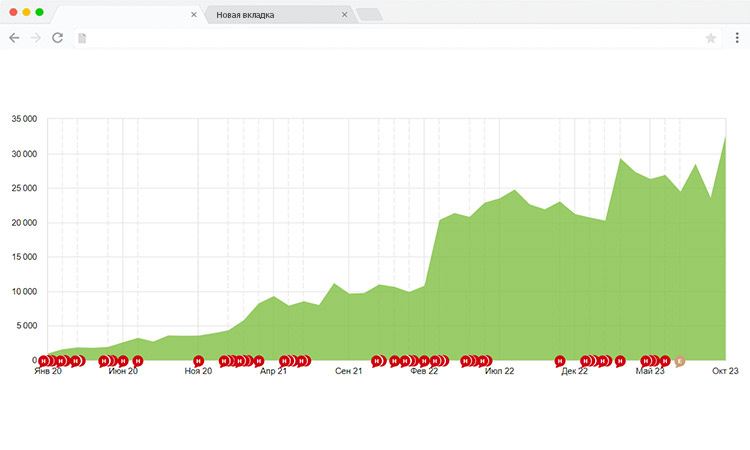Click the chart peak at Окт 23
The image size is (750, 450).
(725, 136)
